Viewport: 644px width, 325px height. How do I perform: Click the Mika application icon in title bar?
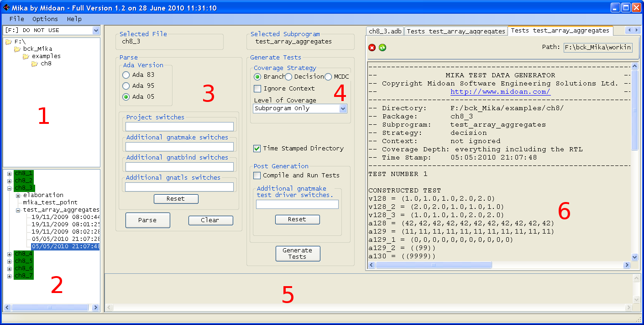pyautogui.click(x=6, y=8)
